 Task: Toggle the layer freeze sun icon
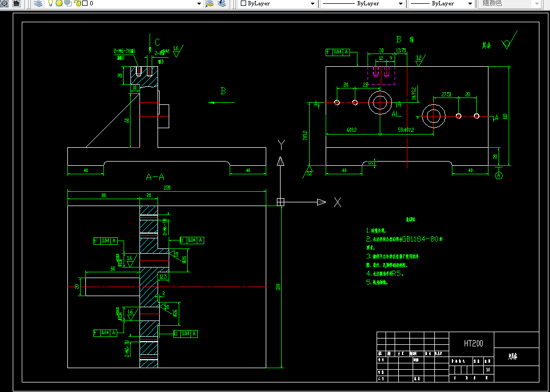tap(59, 4)
